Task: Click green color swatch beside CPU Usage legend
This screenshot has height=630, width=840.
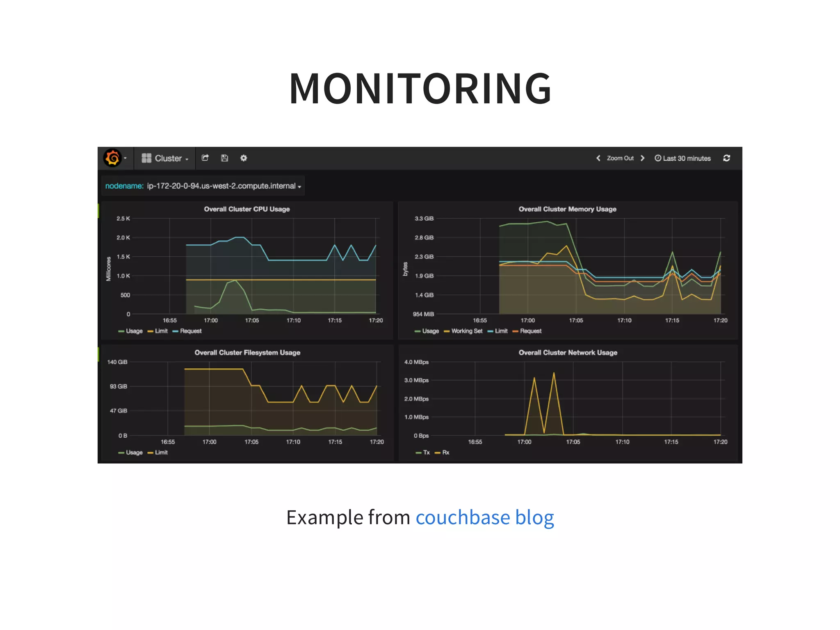Action: (121, 331)
